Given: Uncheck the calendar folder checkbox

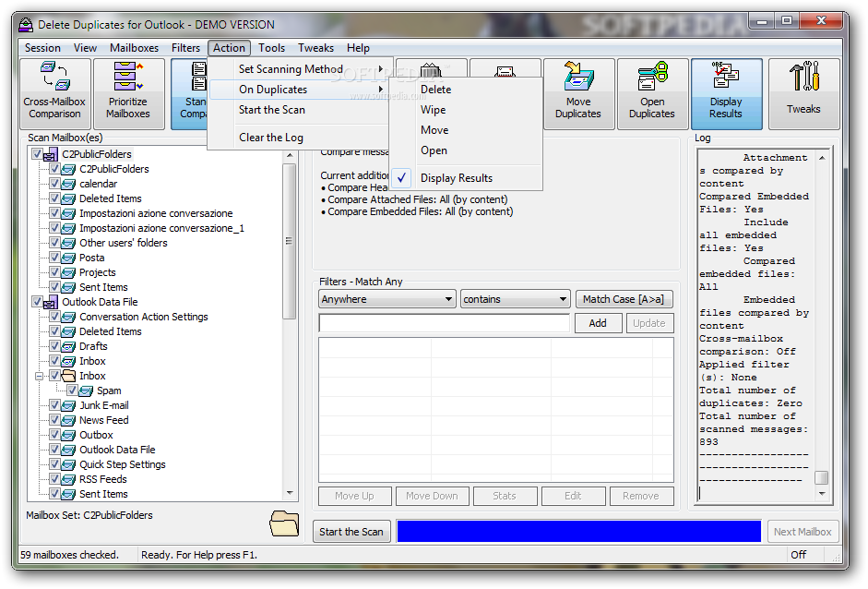Looking at the screenshot, I should 54,184.
